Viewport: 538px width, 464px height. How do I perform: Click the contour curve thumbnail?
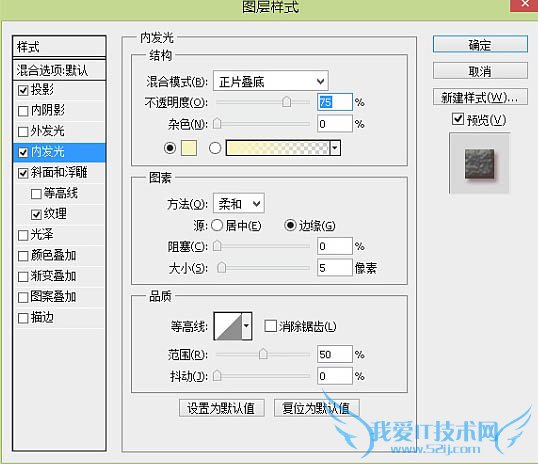(x=228, y=326)
